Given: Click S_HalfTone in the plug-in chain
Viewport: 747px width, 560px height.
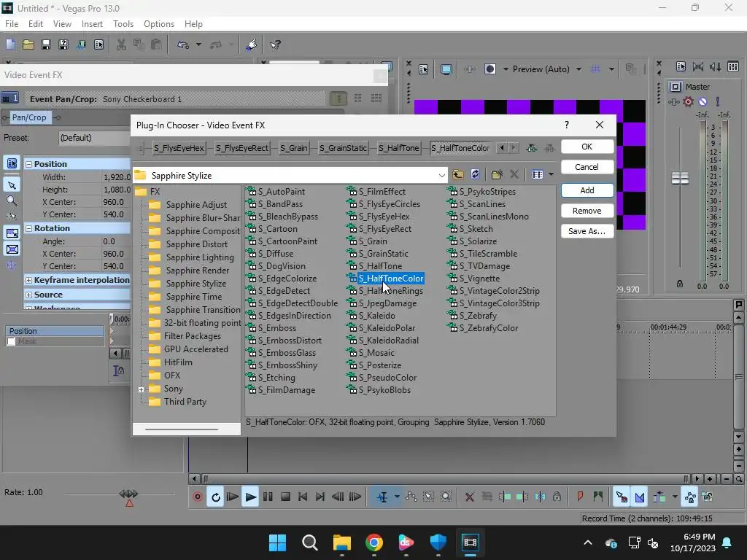Looking at the screenshot, I should point(399,147).
